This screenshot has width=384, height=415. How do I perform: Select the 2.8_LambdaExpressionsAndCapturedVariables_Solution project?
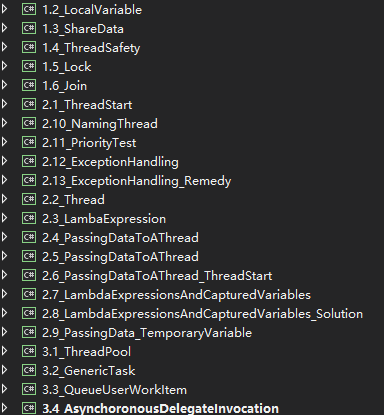click(x=202, y=314)
